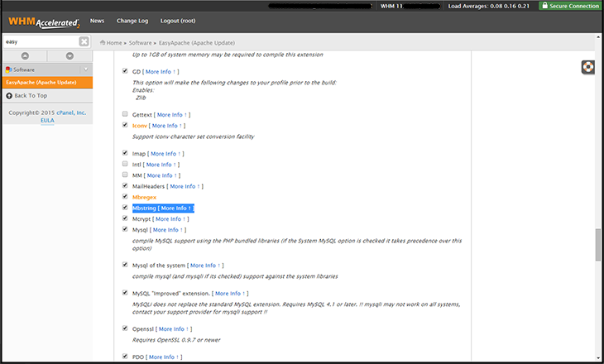Toggle the PDO checkbox
This screenshot has height=364, width=604.
125,357
